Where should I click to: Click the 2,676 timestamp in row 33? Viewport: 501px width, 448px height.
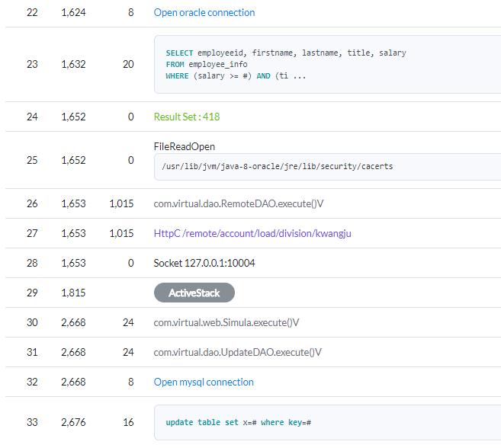73,422
